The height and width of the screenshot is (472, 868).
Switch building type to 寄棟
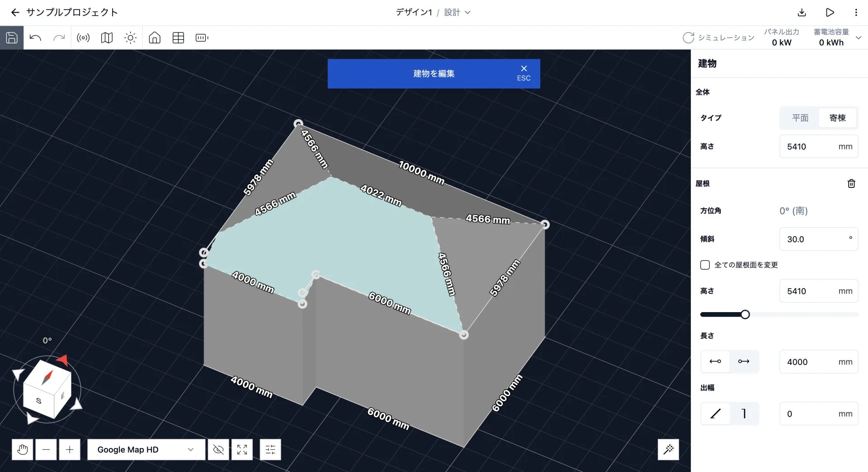pos(837,118)
